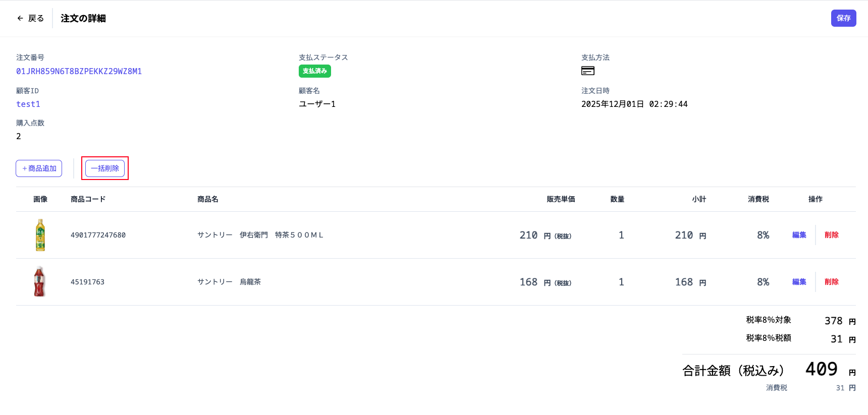The height and width of the screenshot is (415, 868).
Task: Click the 168 円 unit price of 烏龍茶
Action: tap(546, 282)
